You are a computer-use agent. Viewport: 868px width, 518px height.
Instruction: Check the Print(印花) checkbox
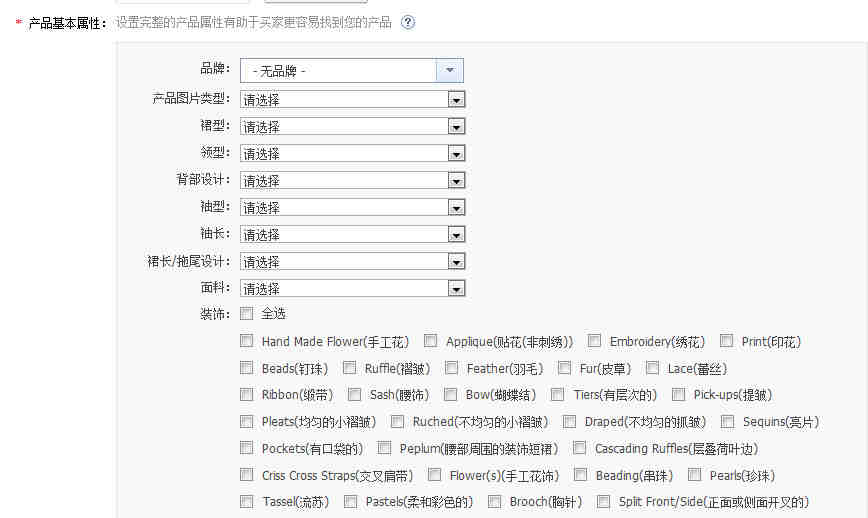[726, 340]
